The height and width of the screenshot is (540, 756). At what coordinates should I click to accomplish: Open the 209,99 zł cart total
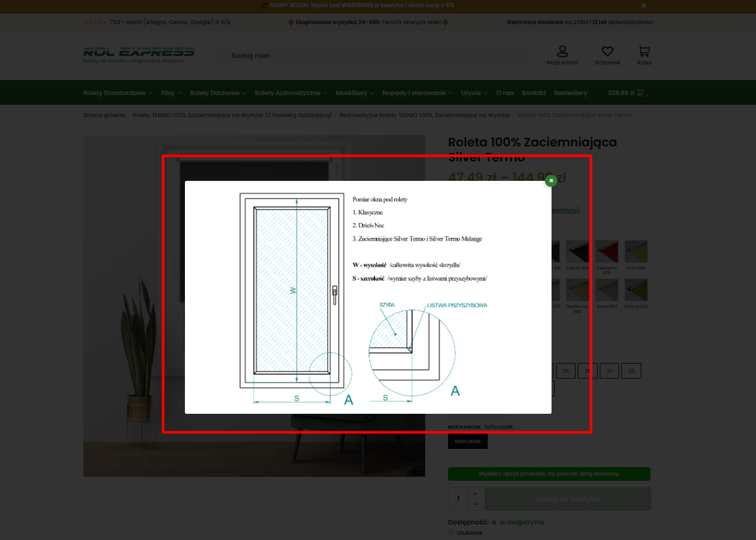[x=621, y=93]
